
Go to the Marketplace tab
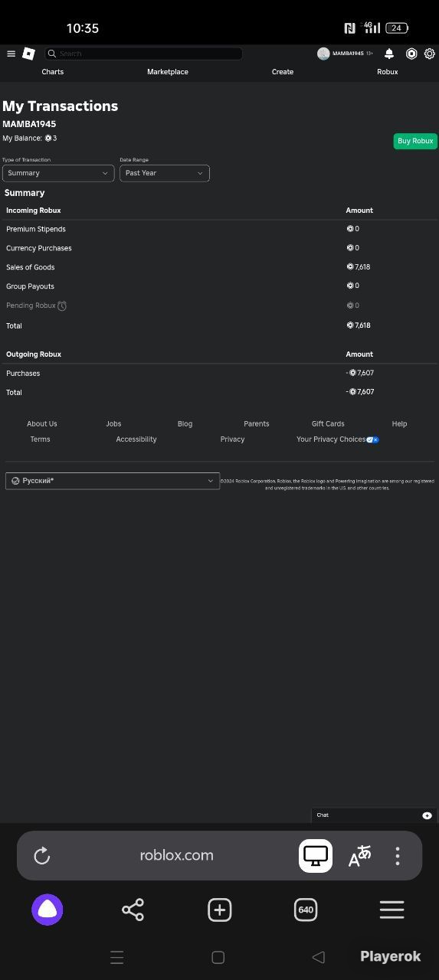(168, 72)
